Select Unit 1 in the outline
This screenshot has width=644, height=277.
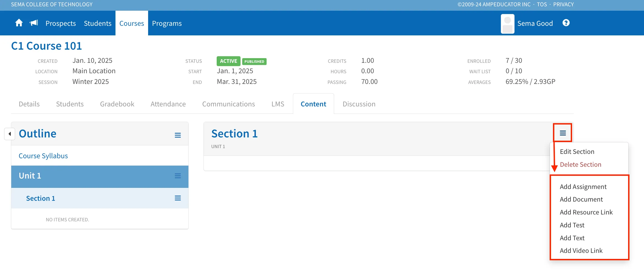pos(30,176)
